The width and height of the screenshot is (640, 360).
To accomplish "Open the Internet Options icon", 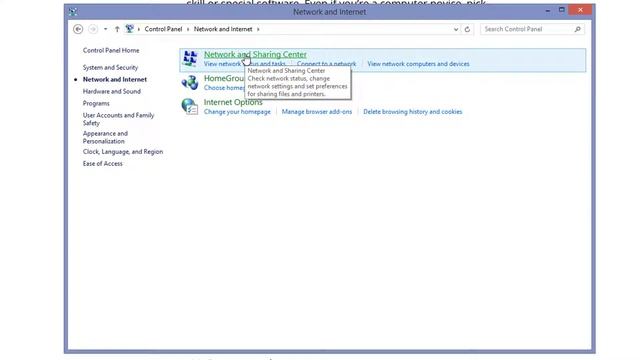I will 190,107.
